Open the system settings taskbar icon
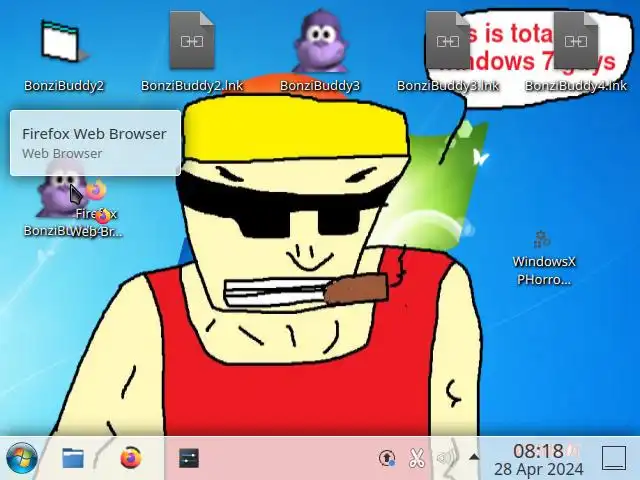The width and height of the screenshot is (640, 480). click(189, 458)
